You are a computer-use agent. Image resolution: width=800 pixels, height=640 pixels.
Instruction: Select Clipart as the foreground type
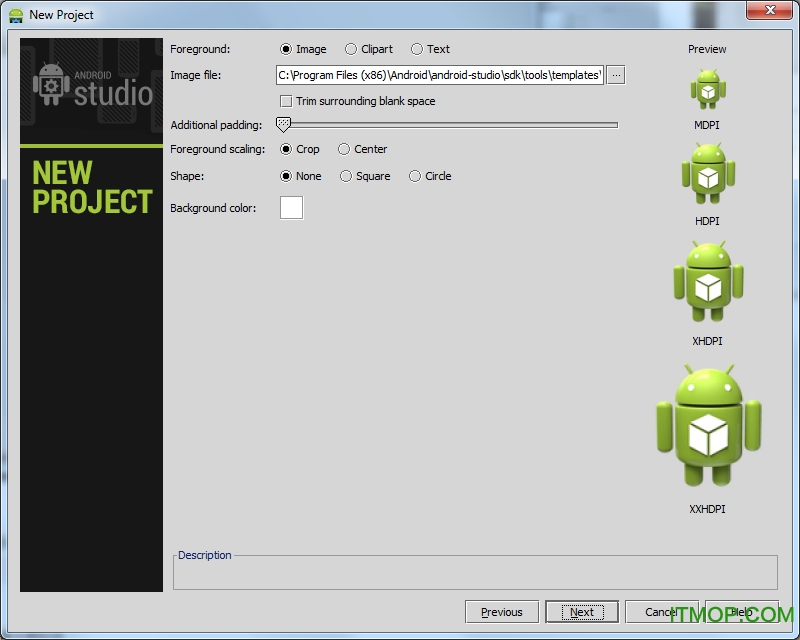pyautogui.click(x=351, y=48)
